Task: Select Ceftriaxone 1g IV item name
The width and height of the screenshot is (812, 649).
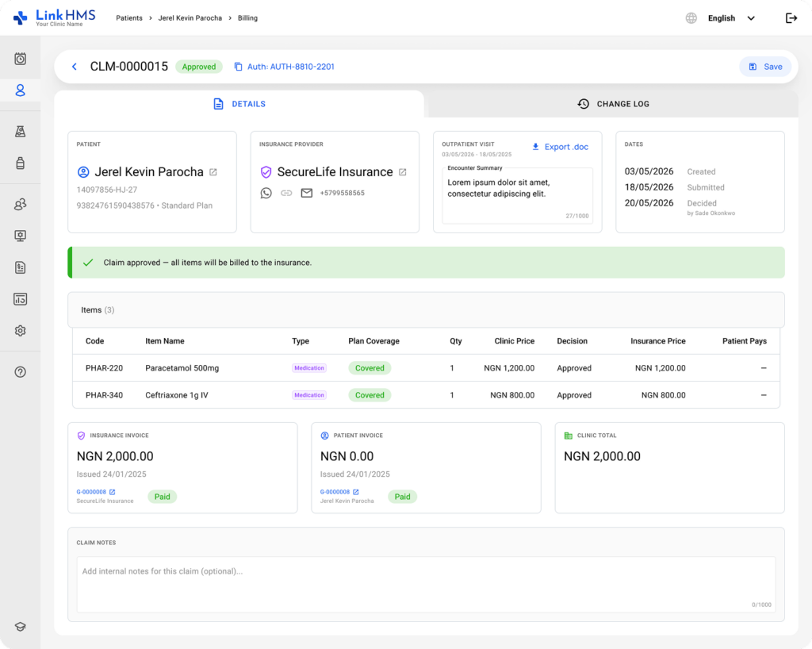Action: tap(177, 395)
